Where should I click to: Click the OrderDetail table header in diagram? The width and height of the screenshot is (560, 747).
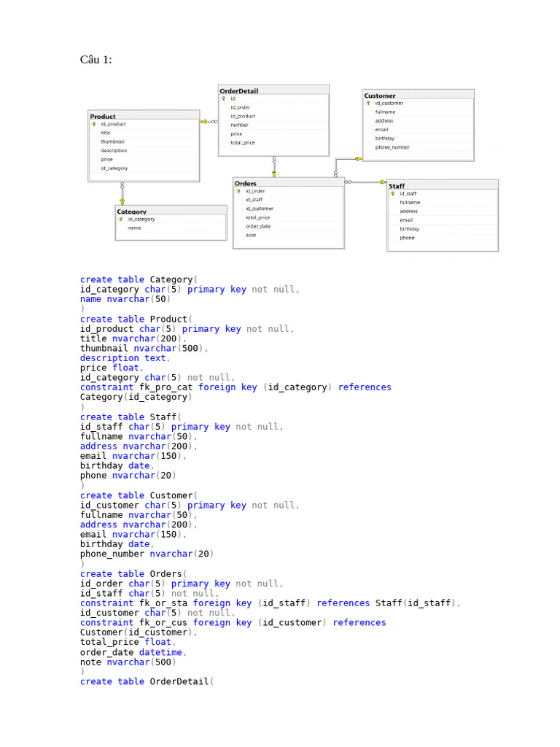pyautogui.click(x=274, y=90)
